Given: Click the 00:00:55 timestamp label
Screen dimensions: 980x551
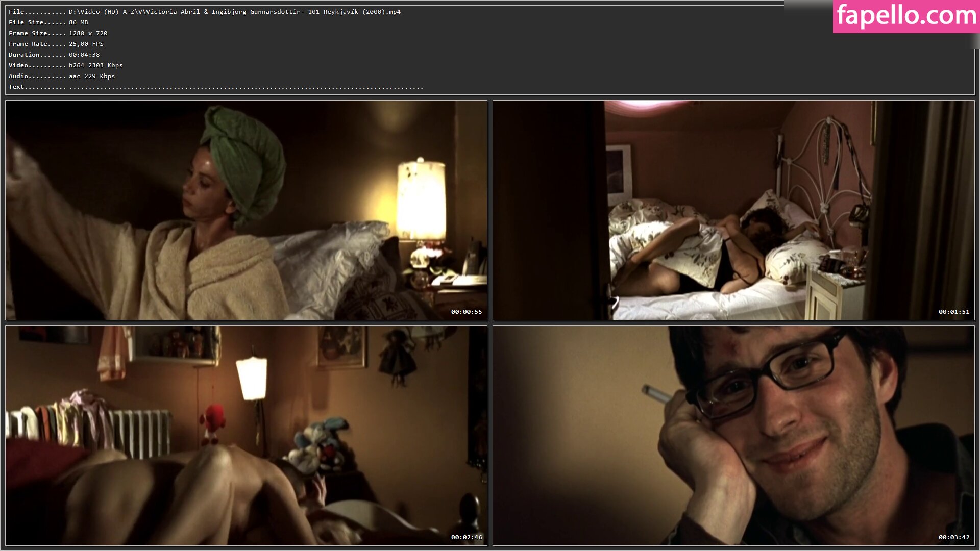Looking at the screenshot, I should point(466,312).
